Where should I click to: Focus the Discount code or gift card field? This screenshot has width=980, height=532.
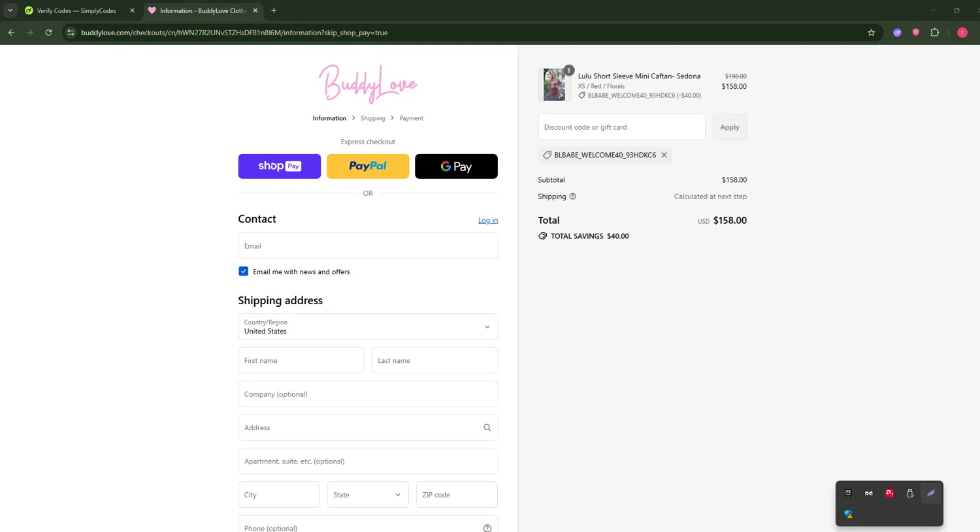point(621,127)
